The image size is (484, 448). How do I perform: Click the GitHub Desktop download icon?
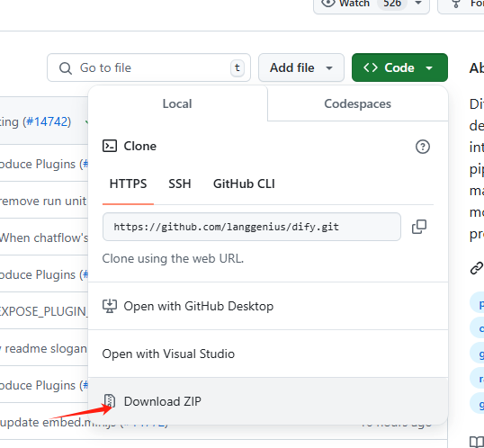point(110,306)
